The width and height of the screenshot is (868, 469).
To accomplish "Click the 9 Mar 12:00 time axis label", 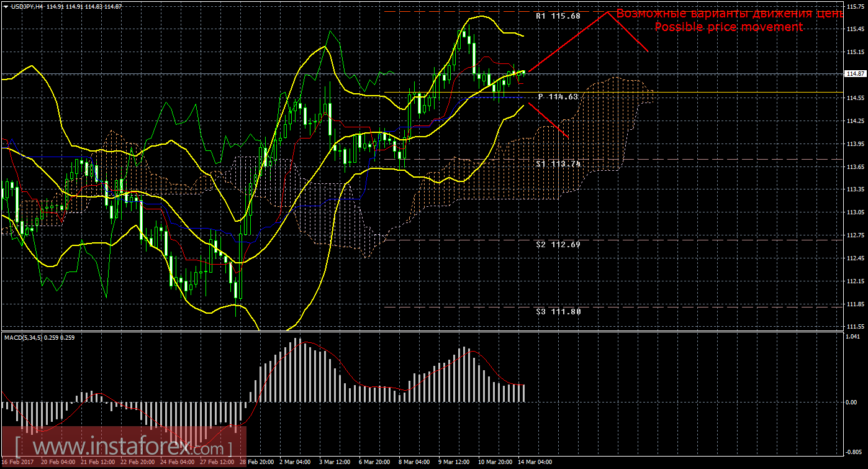I will pyautogui.click(x=454, y=463).
